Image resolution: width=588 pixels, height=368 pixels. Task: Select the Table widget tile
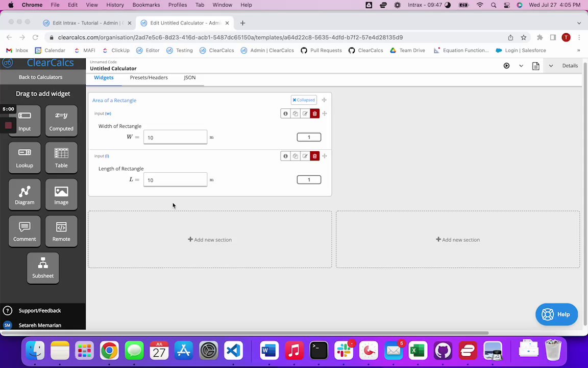(x=61, y=158)
